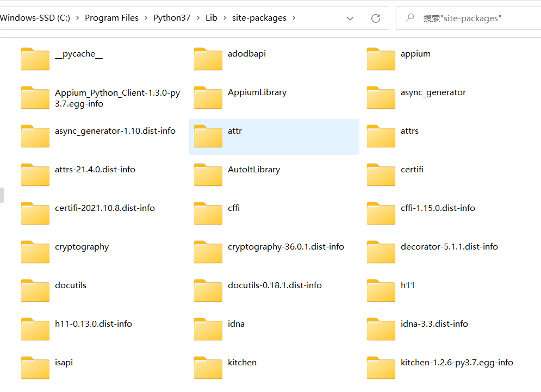Click the site-packages breadcrumb
Image resolution: width=541 pixels, height=392 pixels.
pos(259,18)
